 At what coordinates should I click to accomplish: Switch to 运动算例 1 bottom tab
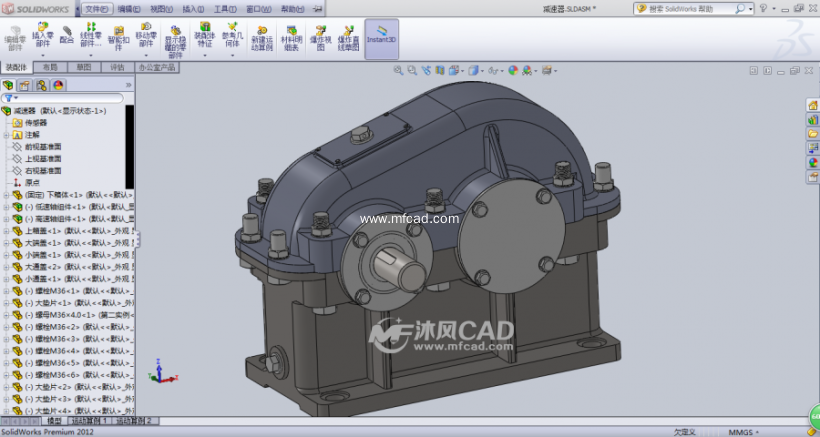tap(89, 421)
